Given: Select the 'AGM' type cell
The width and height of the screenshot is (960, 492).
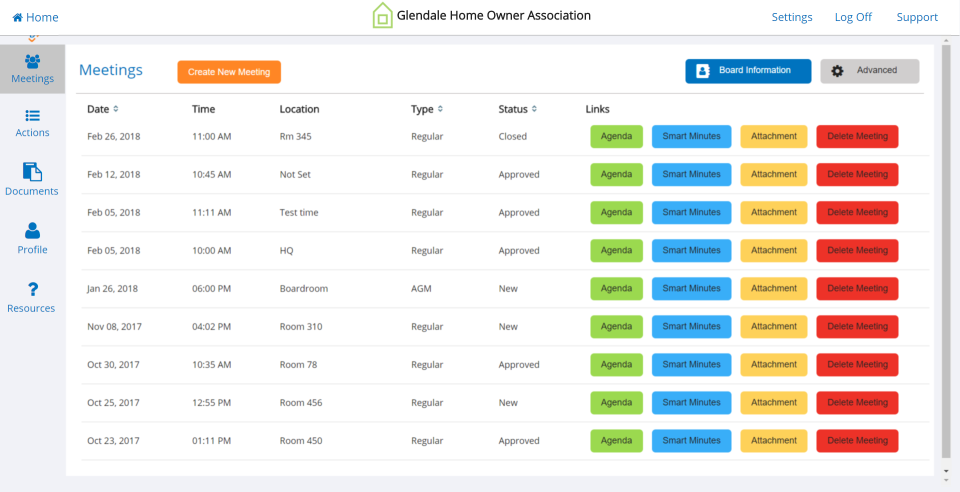Looking at the screenshot, I should [x=421, y=288].
